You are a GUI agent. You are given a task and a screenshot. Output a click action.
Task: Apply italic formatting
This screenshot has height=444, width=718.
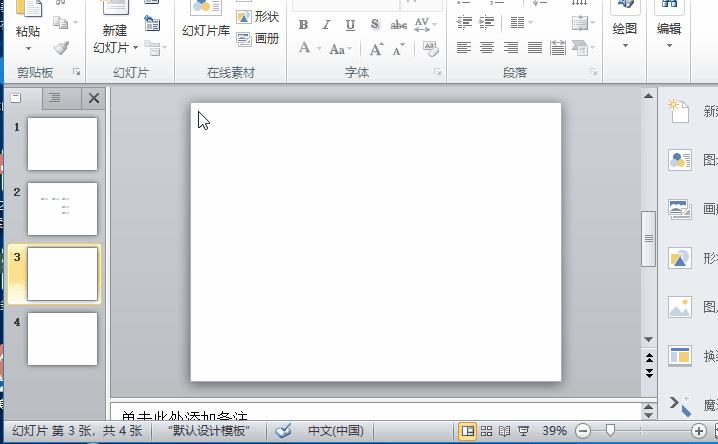[x=326, y=25]
